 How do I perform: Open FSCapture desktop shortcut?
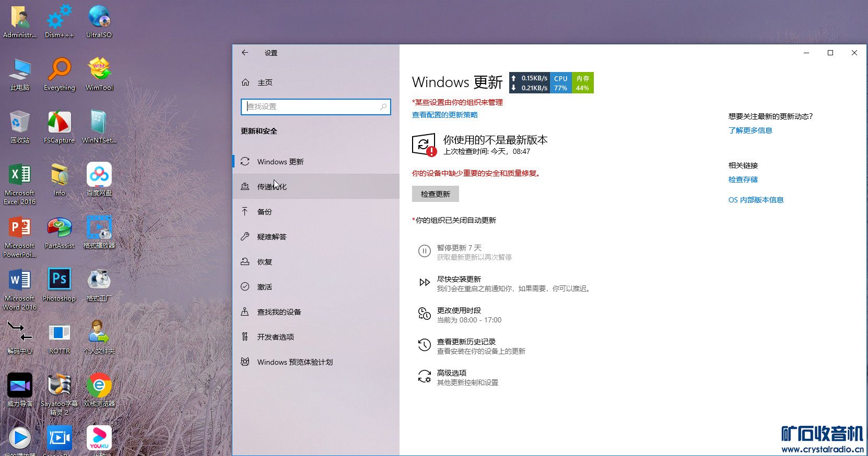pyautogui.click(x=59, y=126)
